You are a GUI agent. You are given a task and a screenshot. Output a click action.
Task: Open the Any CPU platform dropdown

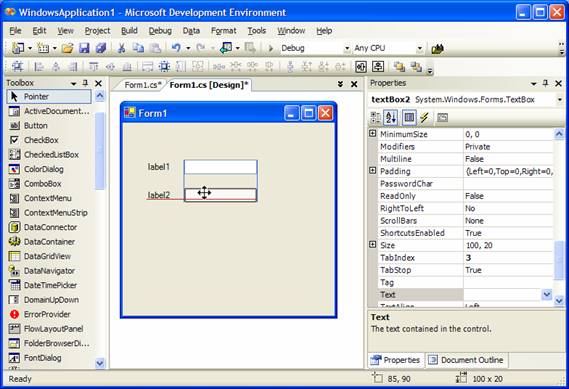[419, 48]
